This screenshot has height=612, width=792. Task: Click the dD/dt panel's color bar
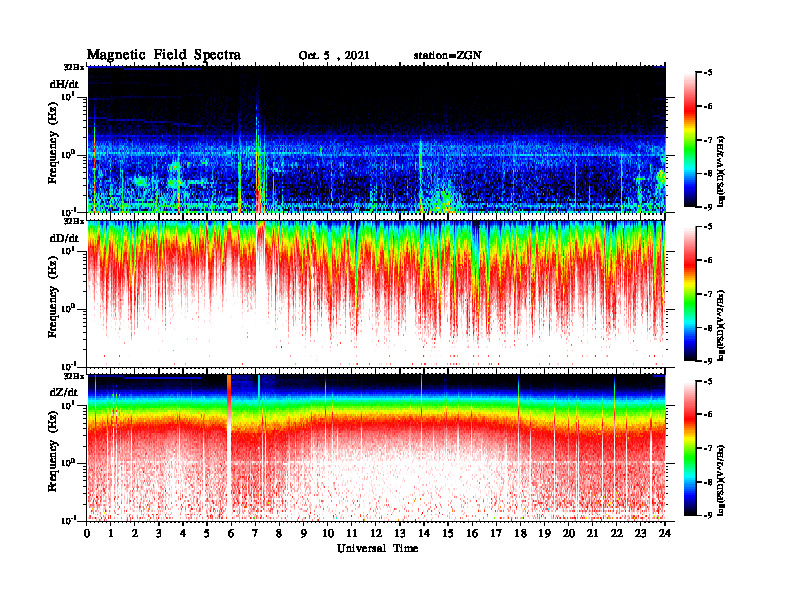click(690, 294)
